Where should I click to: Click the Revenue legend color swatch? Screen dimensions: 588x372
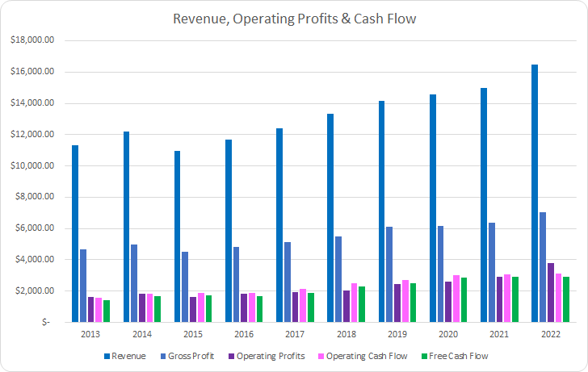107,357
